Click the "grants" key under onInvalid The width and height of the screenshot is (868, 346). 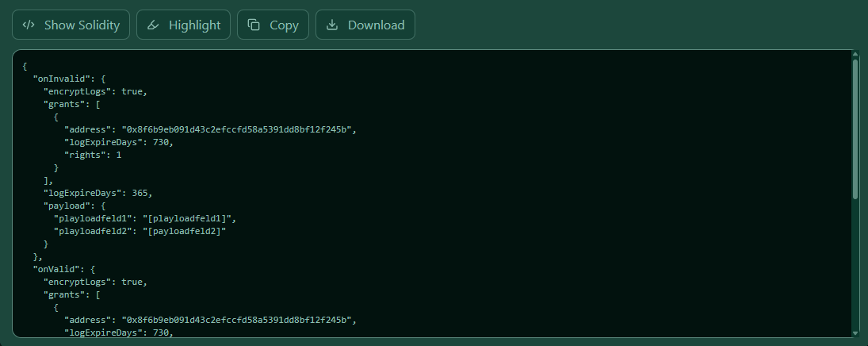point(64,104)
